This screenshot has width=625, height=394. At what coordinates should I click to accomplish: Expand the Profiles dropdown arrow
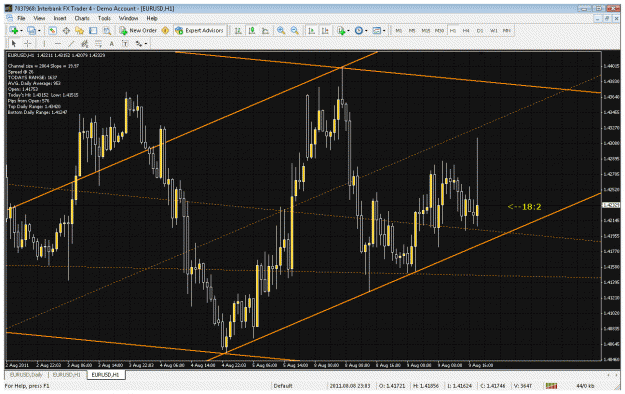pos(39,31)
